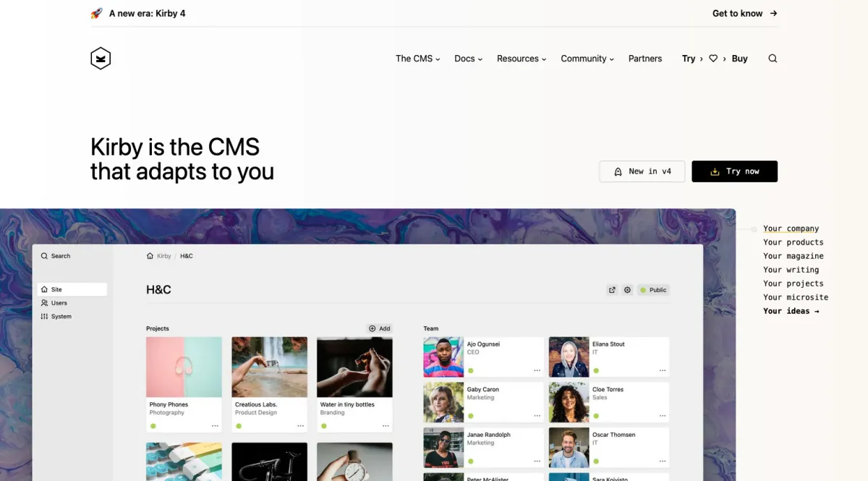
Task: Click H&C breadcrumb item
Action: 187,256
